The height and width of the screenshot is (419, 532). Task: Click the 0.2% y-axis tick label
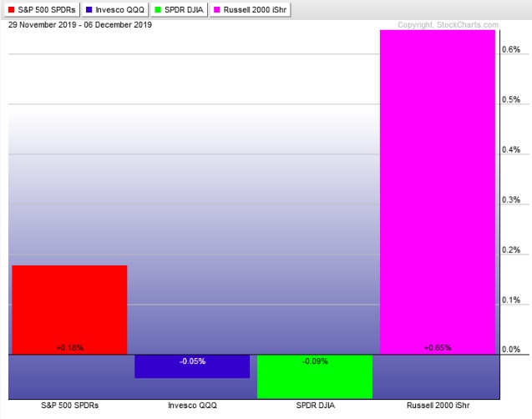point(511,250)
